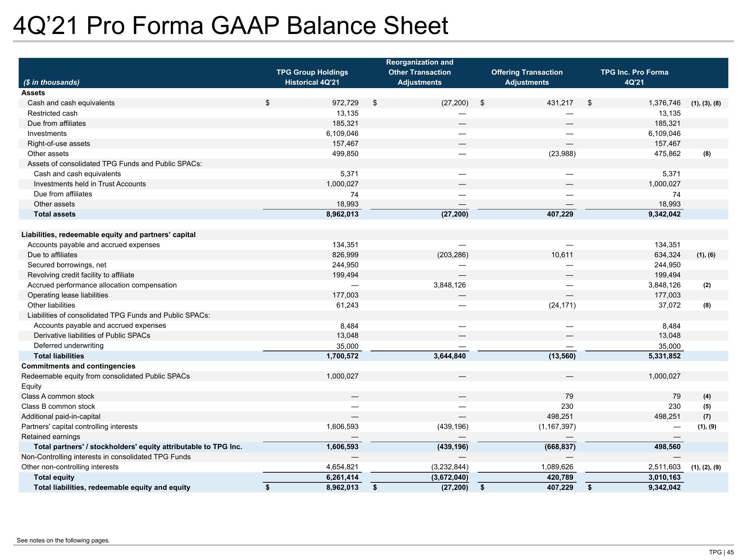
Task: Select 'Commitments and contingencies' heading
Action: (x=78, y=366)
